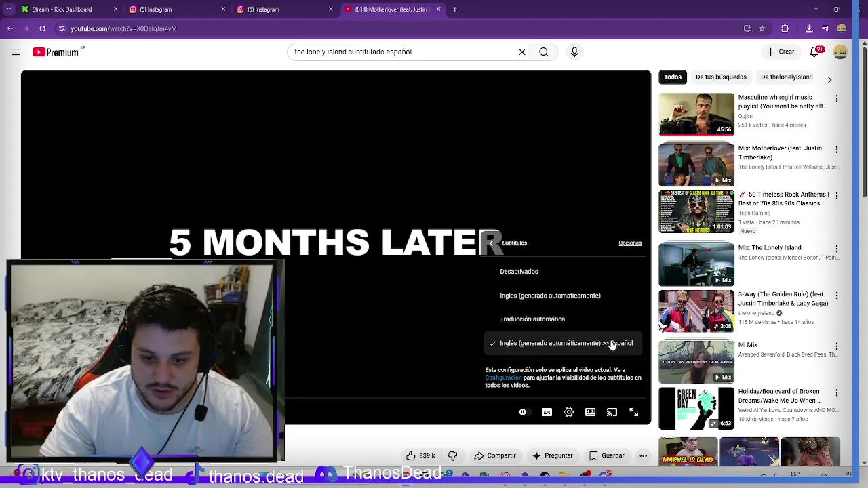Open options menu for 50 Timeless Rock Anthems
The image size is (868, 488).
coord(836,195)
